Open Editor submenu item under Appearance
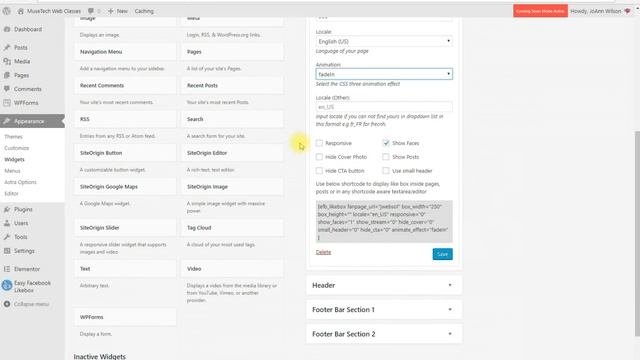 [11, 193]
